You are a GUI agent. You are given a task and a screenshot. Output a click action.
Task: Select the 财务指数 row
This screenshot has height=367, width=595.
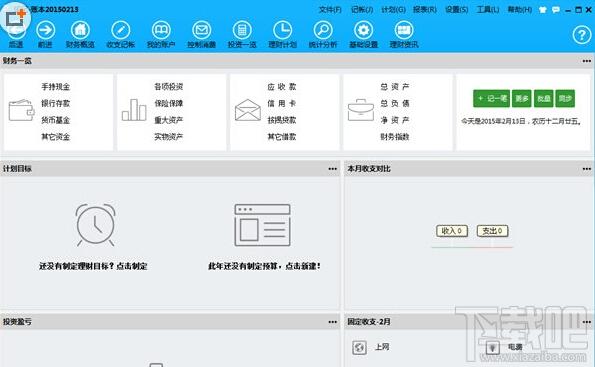(x=395, y=137)
